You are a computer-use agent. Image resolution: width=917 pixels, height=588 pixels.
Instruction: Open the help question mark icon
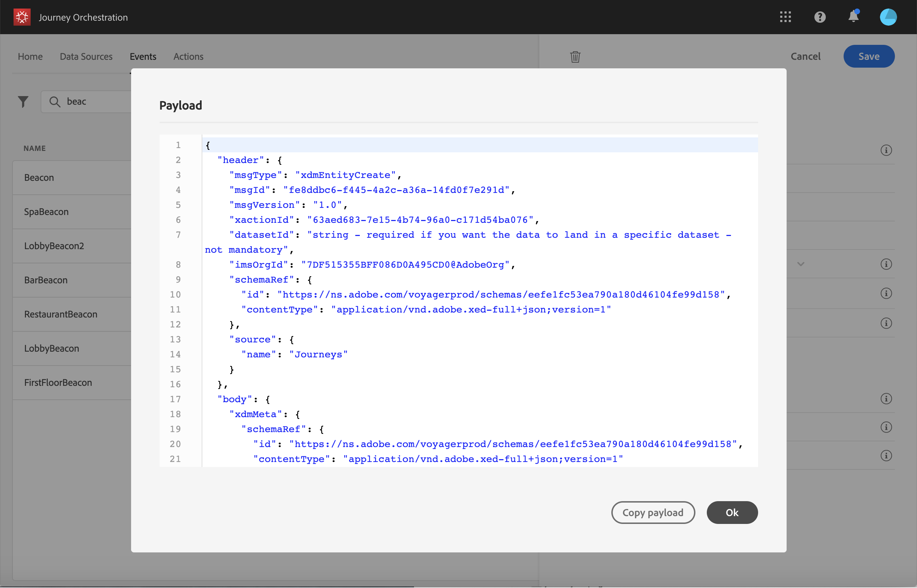pyautogui.click(x=820, y=17)
